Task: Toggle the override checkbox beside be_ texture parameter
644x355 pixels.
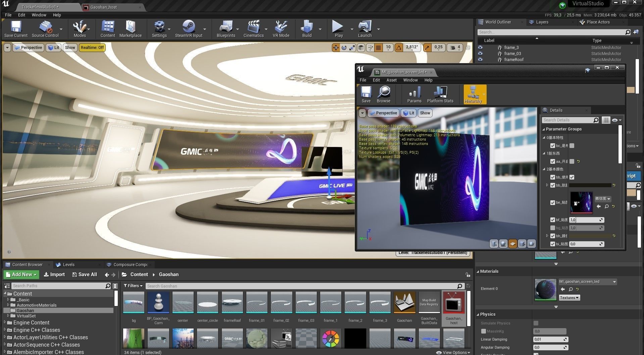Action: (x=553, y=203)
